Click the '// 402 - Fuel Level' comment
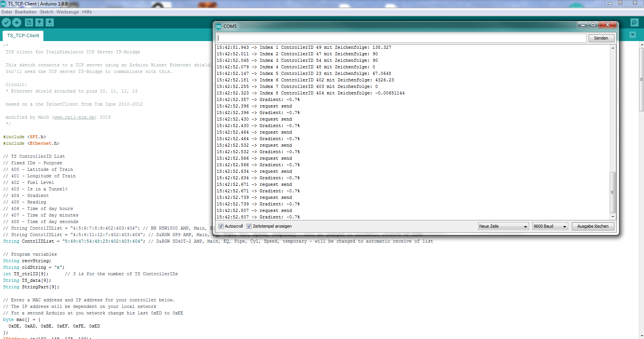 pos(28,183)
